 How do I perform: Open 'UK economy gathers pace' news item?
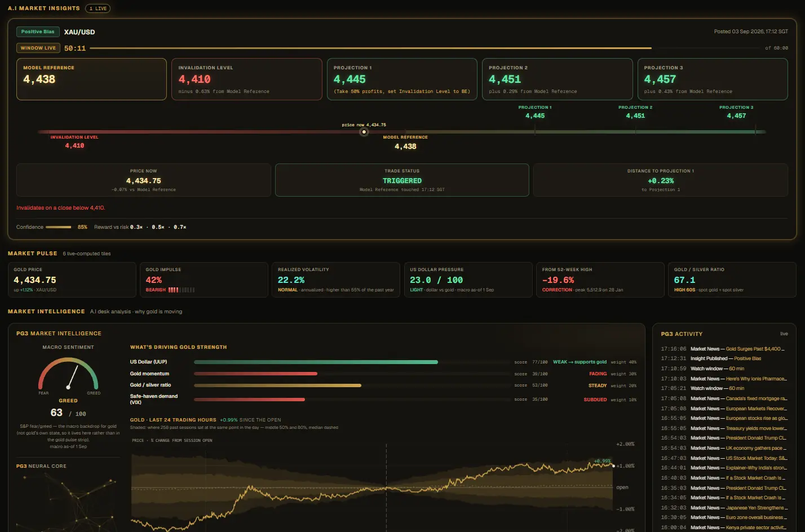click(724, 448)
